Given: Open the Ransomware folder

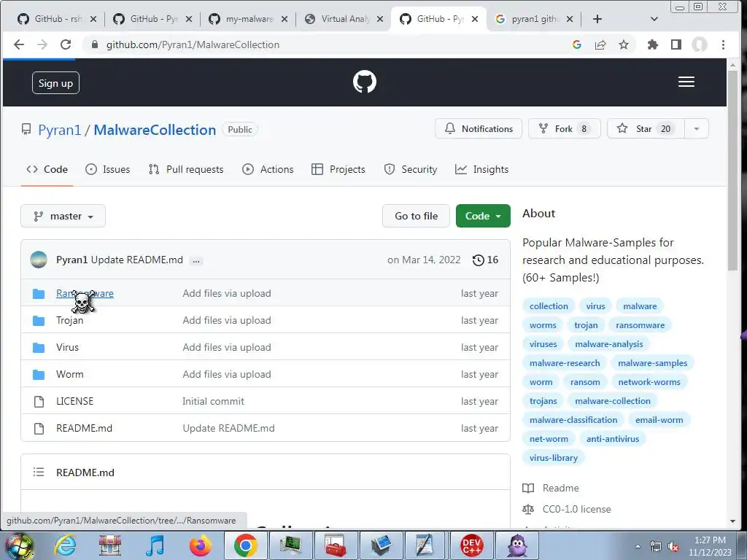Looking at the screenshot, I should [85, 293].
